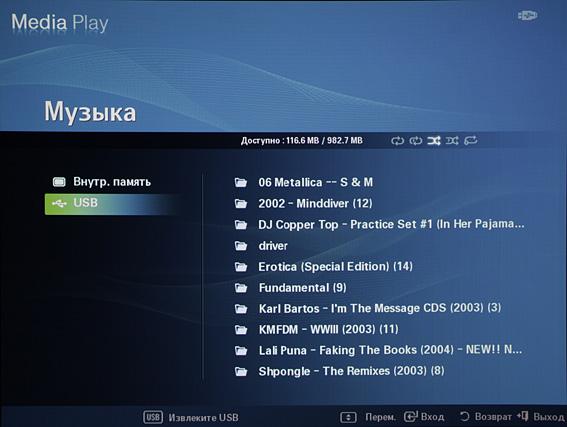
Task: Toggle the bright highlighted shuffle icon
Action: coord(434,141)
